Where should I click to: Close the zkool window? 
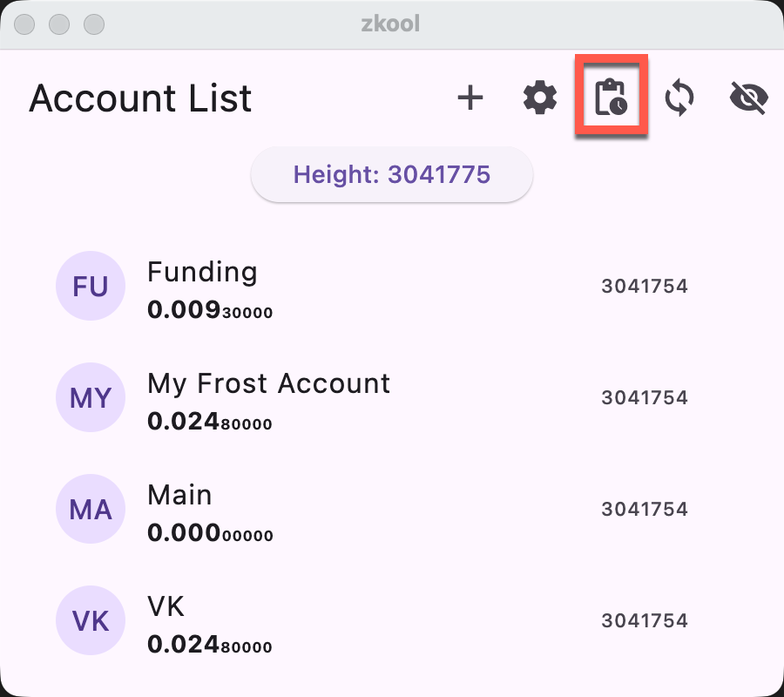[24, 24]
